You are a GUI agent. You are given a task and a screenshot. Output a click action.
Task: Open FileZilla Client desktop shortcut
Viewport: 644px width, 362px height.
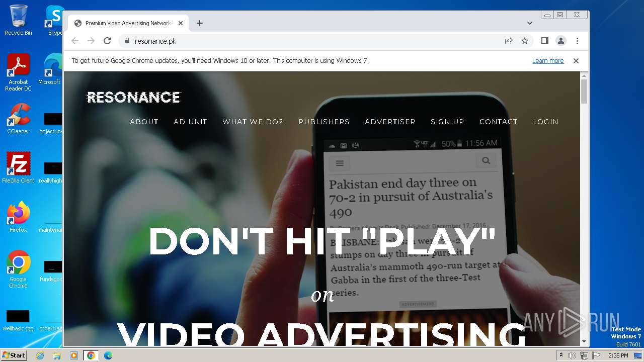pyautogui.click(x=18, y=167)
